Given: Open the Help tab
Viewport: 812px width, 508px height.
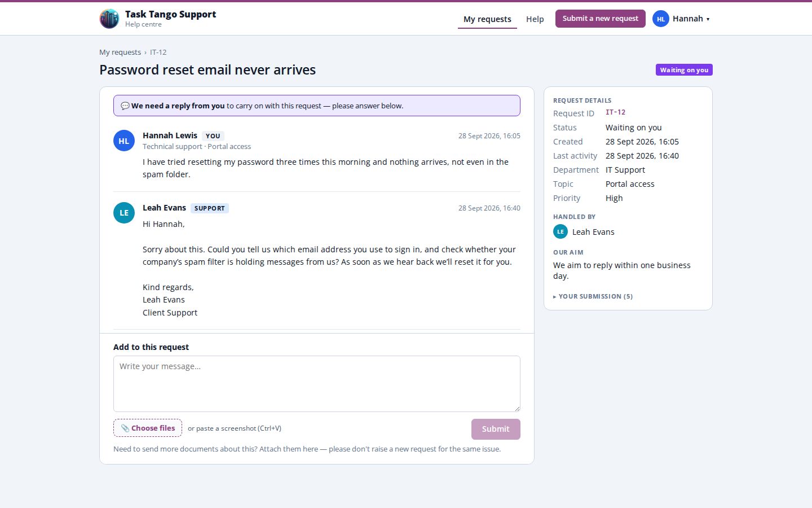Looking at the screenshot, I should click(535, 19).
